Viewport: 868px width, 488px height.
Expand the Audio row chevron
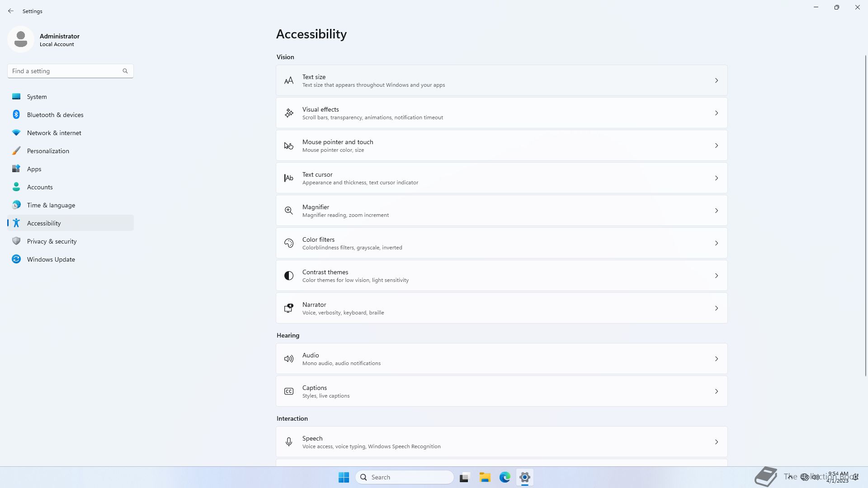point(717,359)
